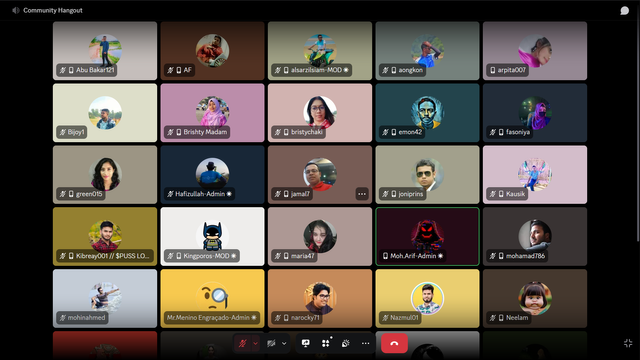Select the Kingporos-MOD Batman tile
640x360 pixels.
point(212,236)
